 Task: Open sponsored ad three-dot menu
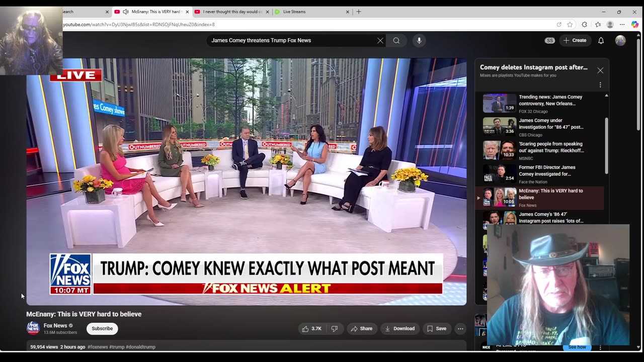pyautogui.click(x=600, y=347)
